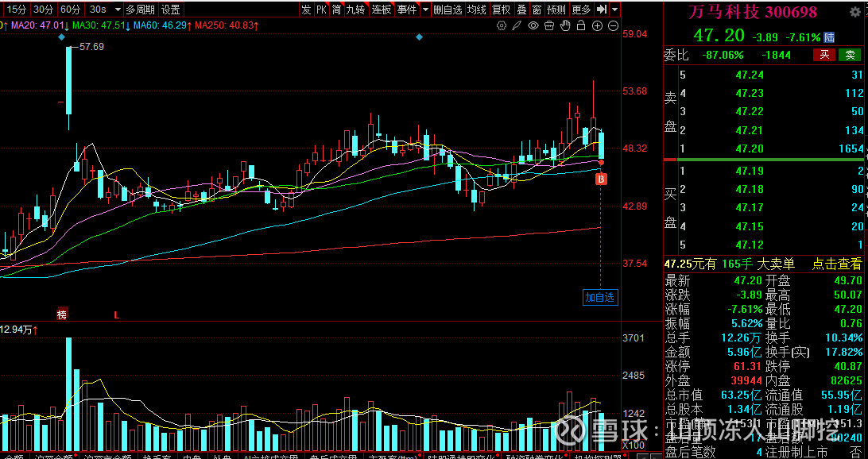
Task: Click the 万马科技 300698 stock title
Action: pos(753,12)
